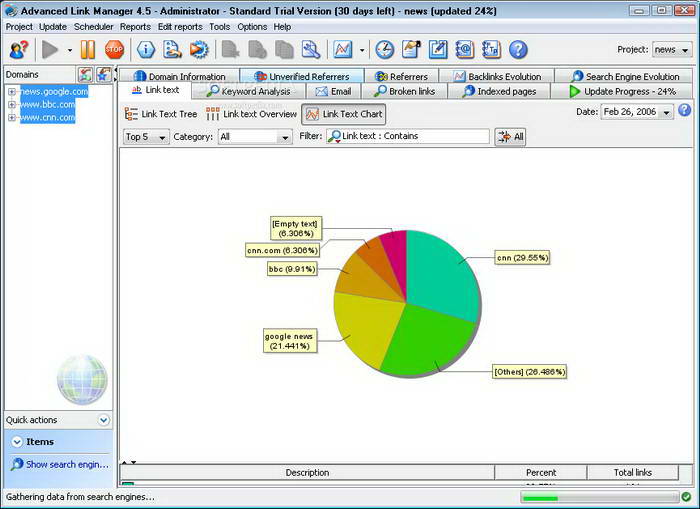Image resolution: width=700 pixels, height=509 pixels.
Task: Click the cnn (29.55%) chart label
Action: coord(522,258)
